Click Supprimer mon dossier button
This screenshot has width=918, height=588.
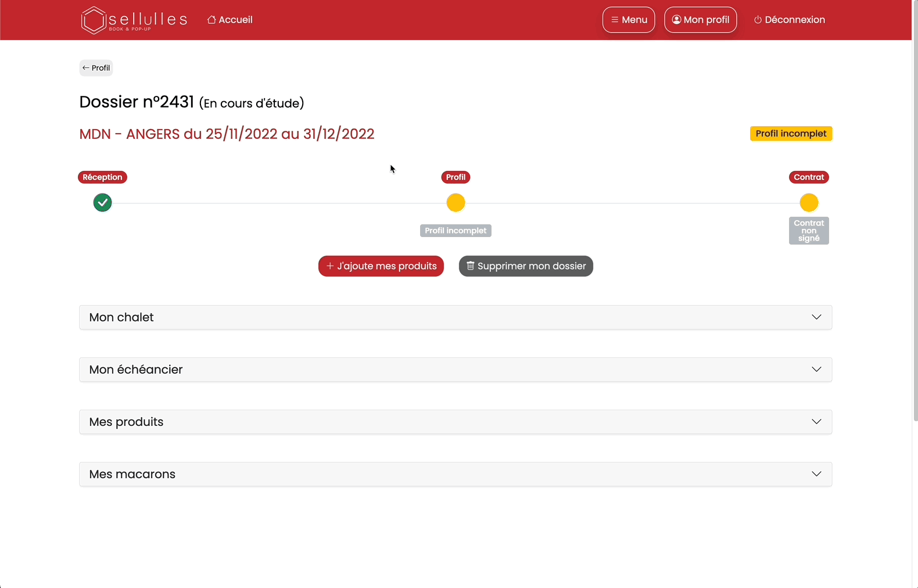point(526,266)
